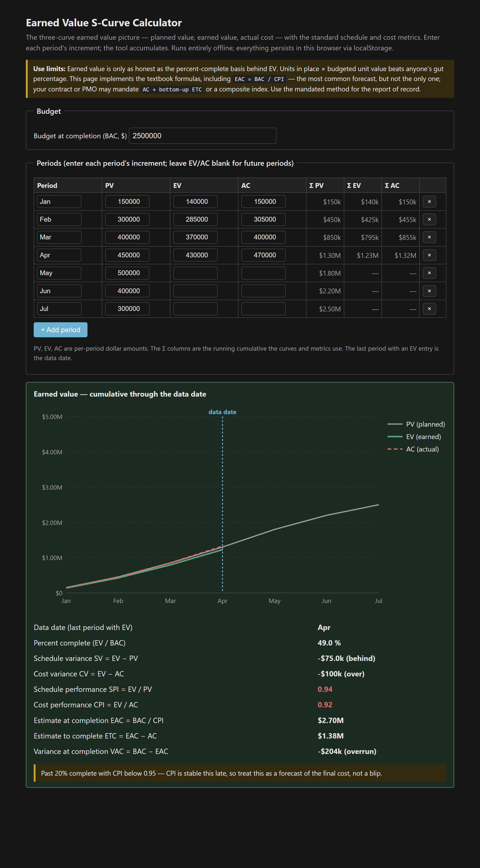Screen dimensions: 480x868
Task: Click the Earned Value S-Curve Calculator heading
Action: coord(104,23)
